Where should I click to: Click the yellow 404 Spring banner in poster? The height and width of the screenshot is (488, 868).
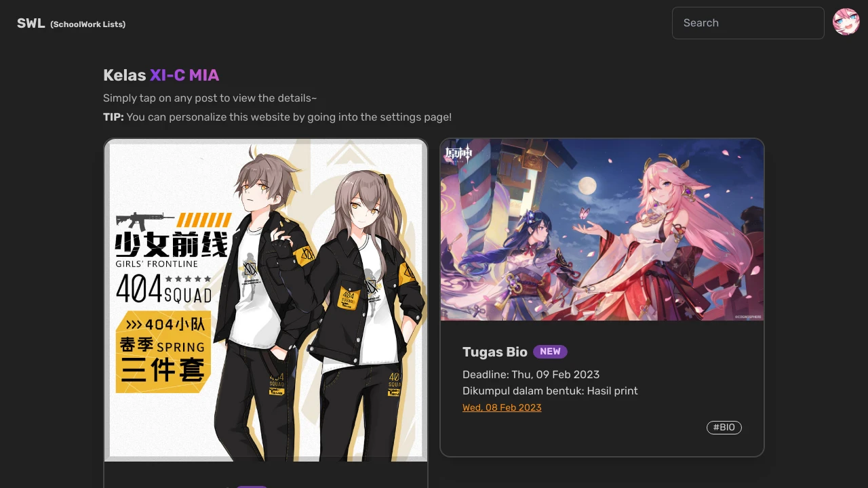(x=163, y=352)
